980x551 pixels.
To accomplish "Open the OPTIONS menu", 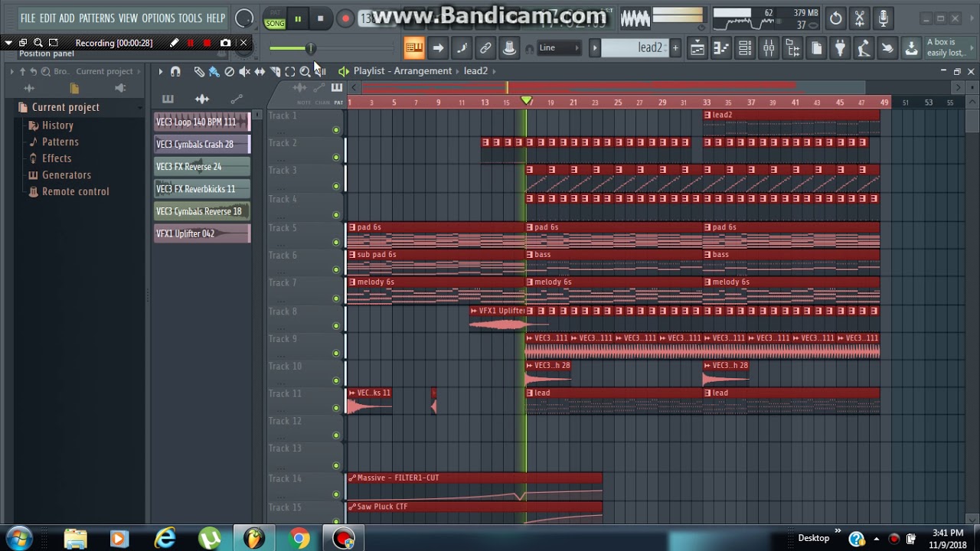I will point(158,18).
